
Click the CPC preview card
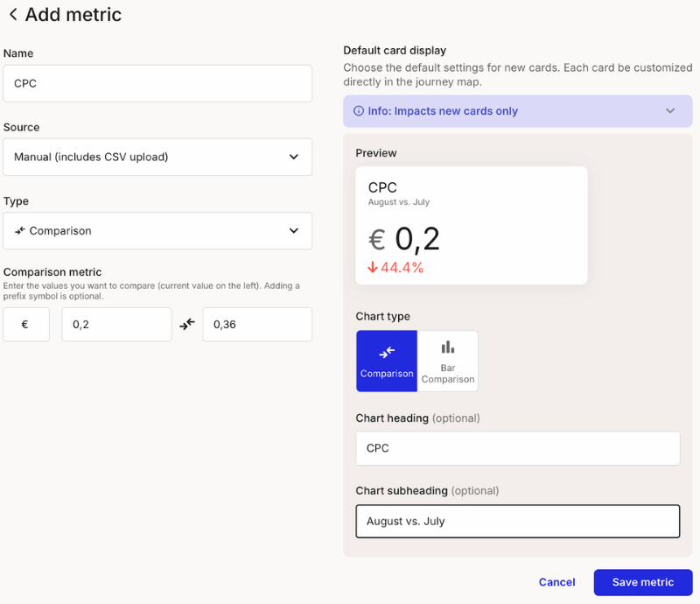[472, 225]
